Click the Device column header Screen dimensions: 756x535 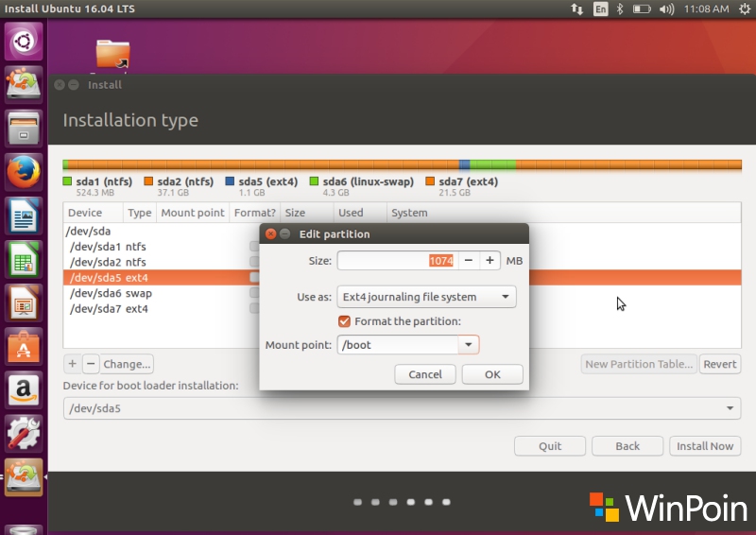(93, 213)
